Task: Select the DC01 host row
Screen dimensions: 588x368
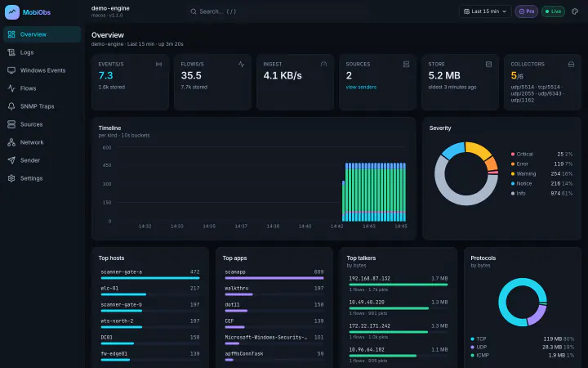Action: tap(150, 340)
